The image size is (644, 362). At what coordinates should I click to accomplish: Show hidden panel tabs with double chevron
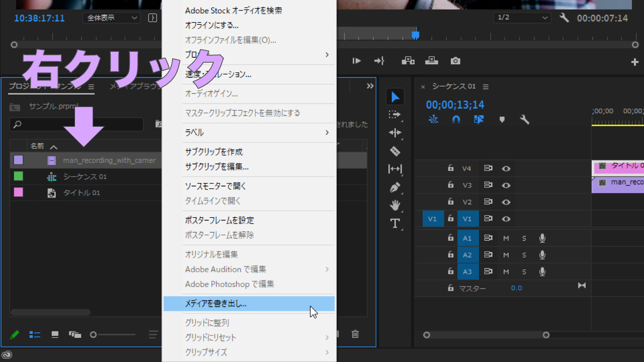tap(370, 86)
